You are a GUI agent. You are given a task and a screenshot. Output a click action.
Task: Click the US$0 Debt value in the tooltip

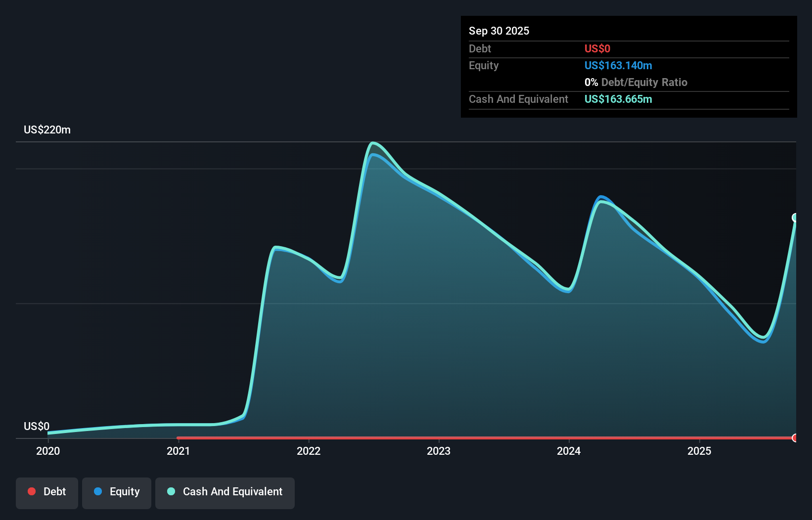tap(597, 48)
